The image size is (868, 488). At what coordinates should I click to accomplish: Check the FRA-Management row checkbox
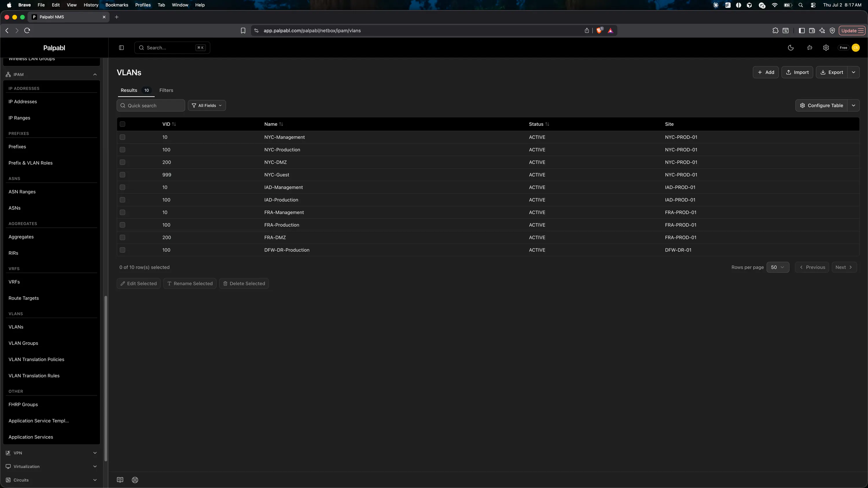[122, 212]
